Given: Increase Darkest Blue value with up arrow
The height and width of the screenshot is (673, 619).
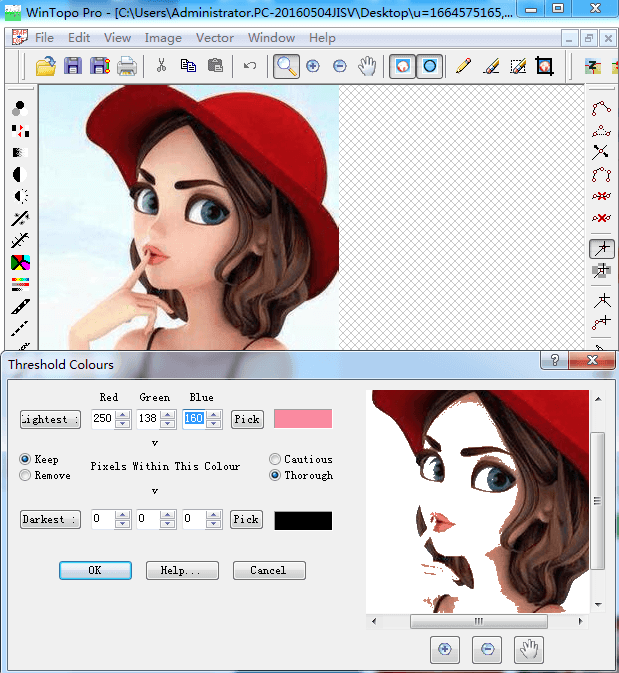Looking at the screenshot, I should pyautogui.click(x=213, y=515).
